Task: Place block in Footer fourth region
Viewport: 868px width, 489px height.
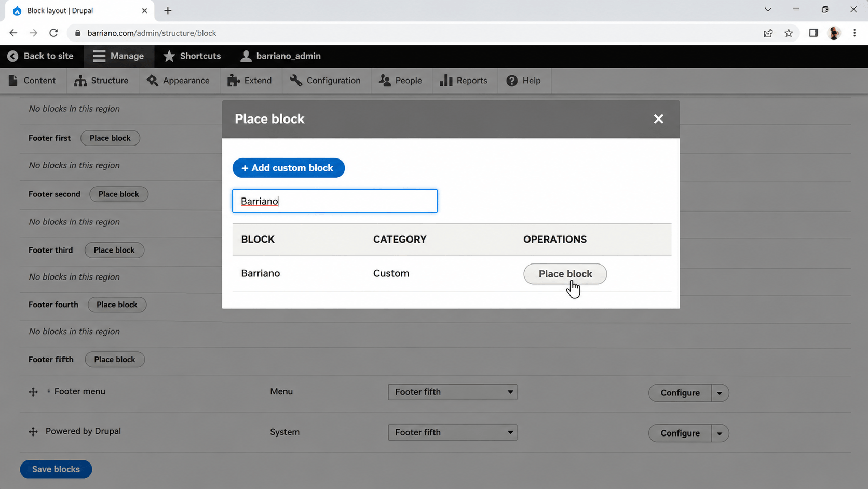Action: click(117, 305)
